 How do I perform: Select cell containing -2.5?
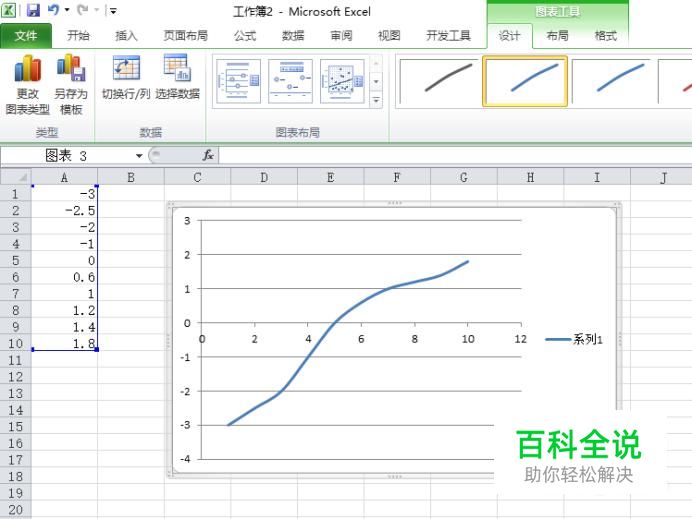click(x=64, y=211)
